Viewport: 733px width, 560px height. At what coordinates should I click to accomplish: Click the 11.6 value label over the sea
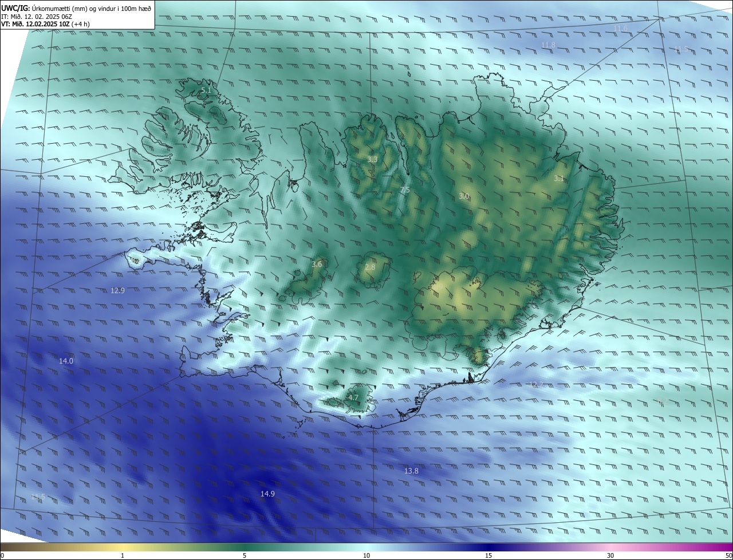tap(620, 28)
